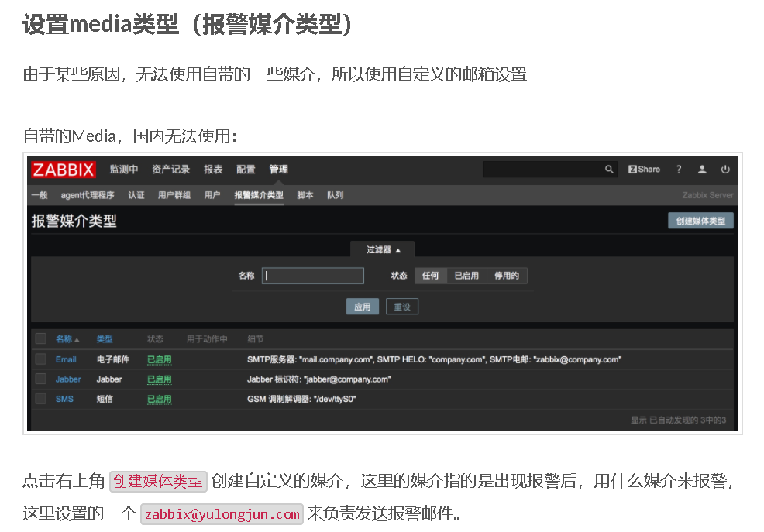
Task: Switch to the 报警媒介类型 submenu tab
Action: [x=259, y=195]
